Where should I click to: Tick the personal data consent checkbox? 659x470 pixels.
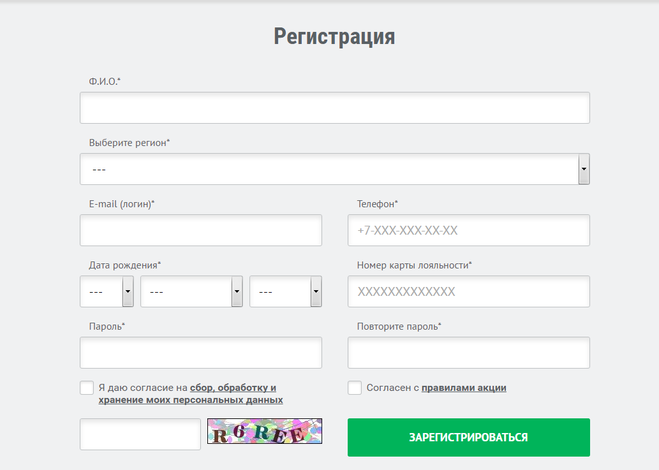(87, 388)
